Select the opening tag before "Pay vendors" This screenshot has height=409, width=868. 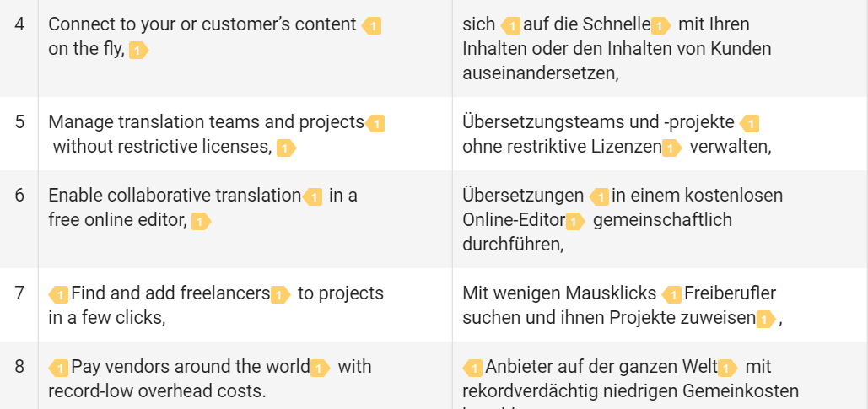click(59, 368)
